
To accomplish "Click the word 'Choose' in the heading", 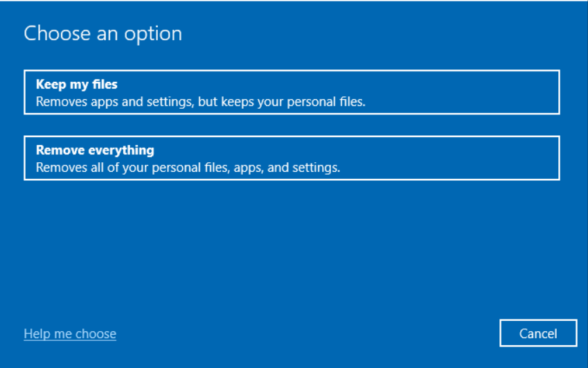I will pos(55,33).
